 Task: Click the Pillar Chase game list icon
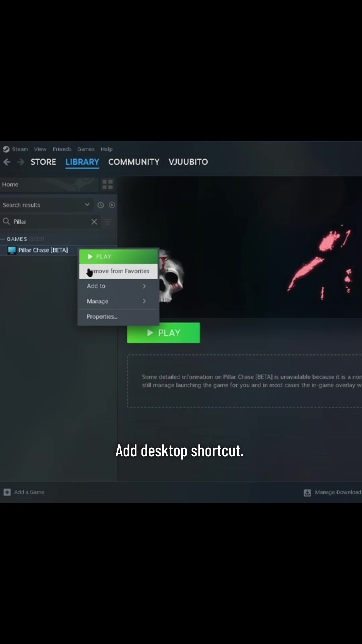tap(12, 250)
